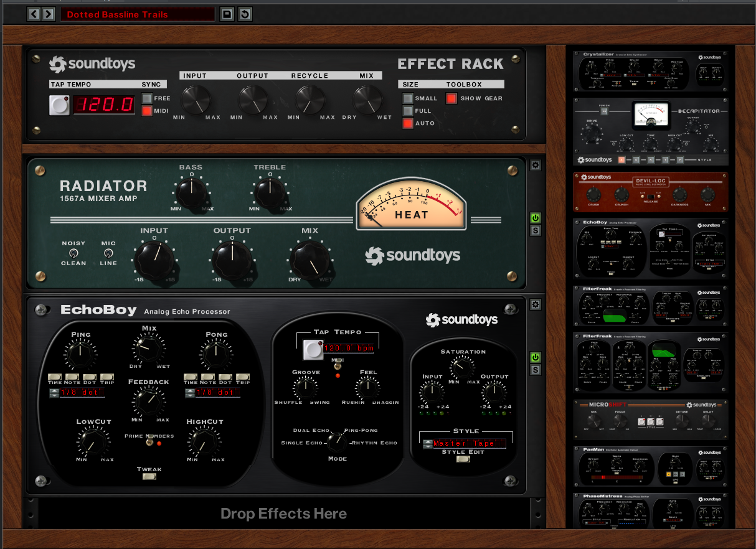
Task: Click the EchoBoy GROOVE knob
Action: [x=306, y=388]
